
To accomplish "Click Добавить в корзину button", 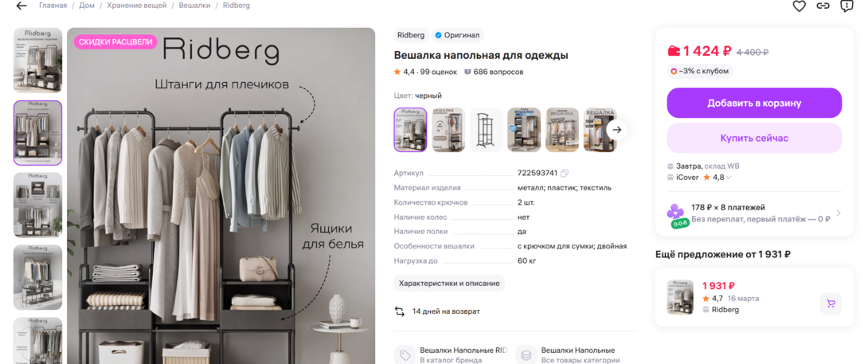I will [754, 103].
